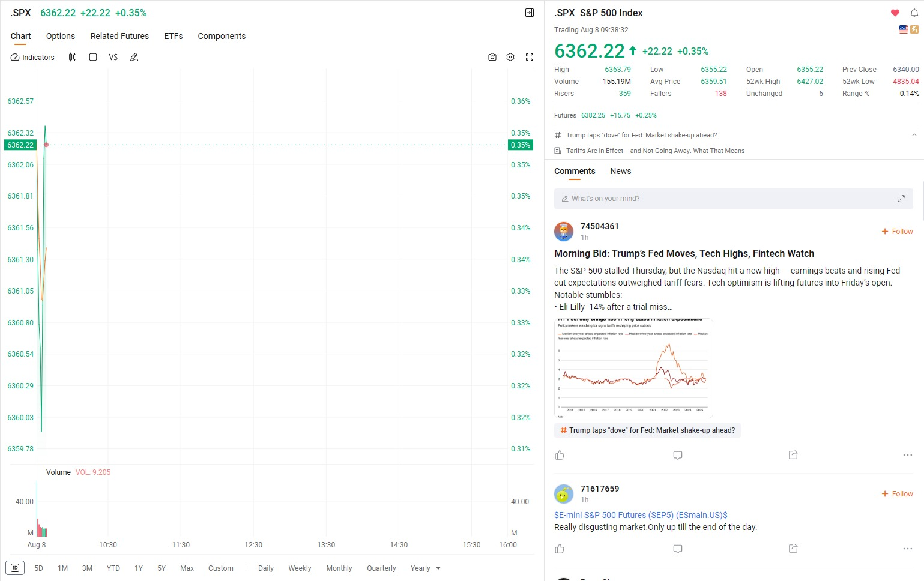
Task: Take a chart screenshot with camera icon
Action: point(492,57)
